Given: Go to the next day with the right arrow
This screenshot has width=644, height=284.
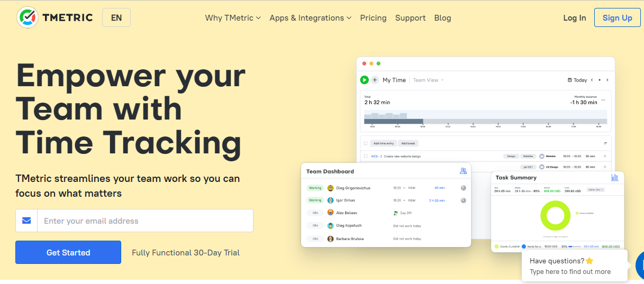Looking at the screenshot, I should click(x=607, y=80).
